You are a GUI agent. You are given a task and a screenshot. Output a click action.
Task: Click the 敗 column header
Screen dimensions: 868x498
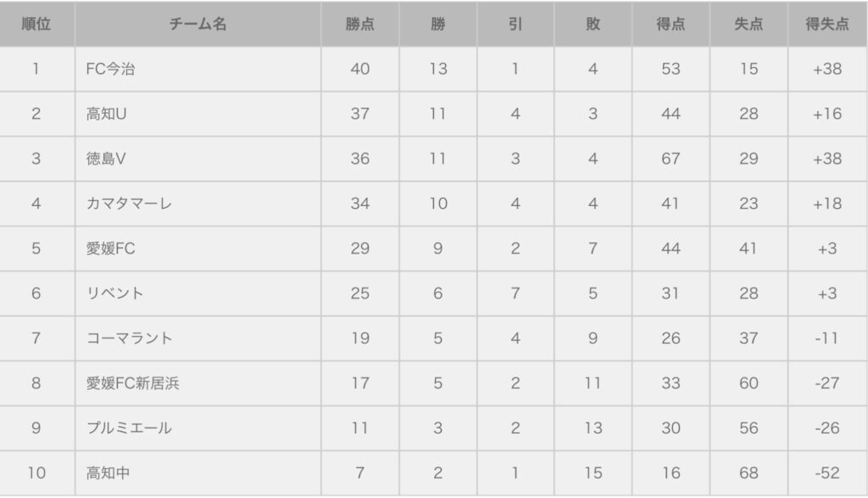pyautogui.click(x=593, y=24)
